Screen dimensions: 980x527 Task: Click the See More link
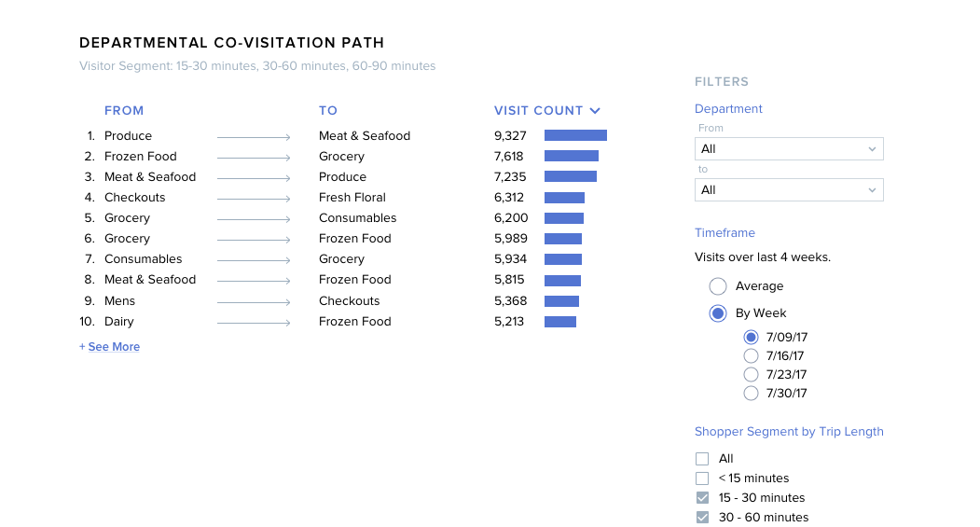point(110,347)
